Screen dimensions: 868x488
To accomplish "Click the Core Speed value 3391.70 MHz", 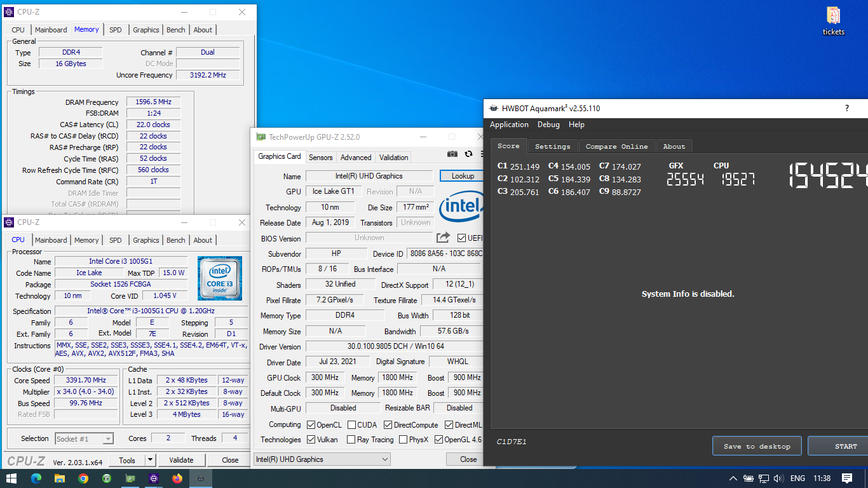I will coord(86,381).
